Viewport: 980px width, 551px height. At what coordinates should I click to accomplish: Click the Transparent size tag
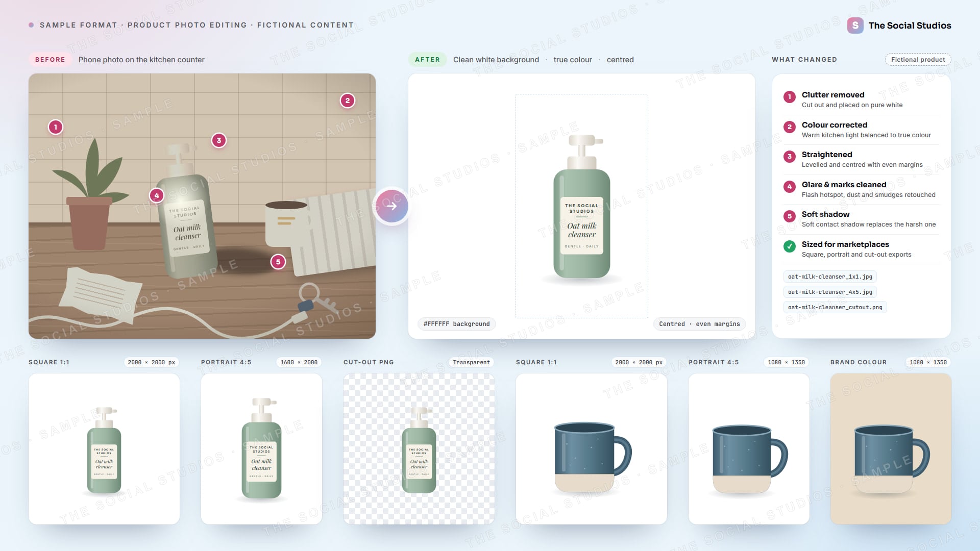(471, 362)
